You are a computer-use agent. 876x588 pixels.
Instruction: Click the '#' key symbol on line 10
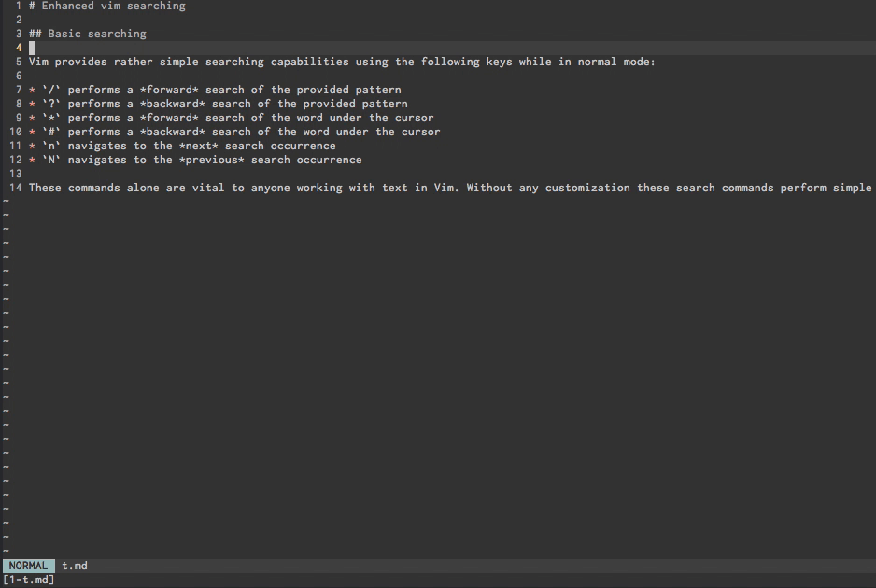coord(50,132)
